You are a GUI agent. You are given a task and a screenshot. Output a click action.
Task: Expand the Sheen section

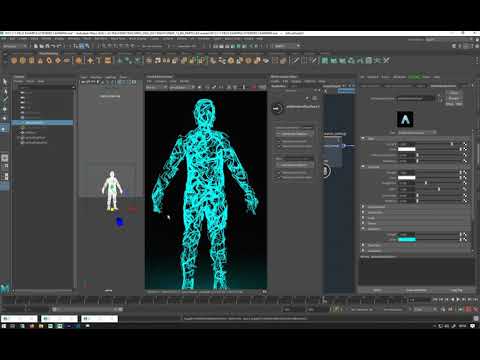(363, 223)
